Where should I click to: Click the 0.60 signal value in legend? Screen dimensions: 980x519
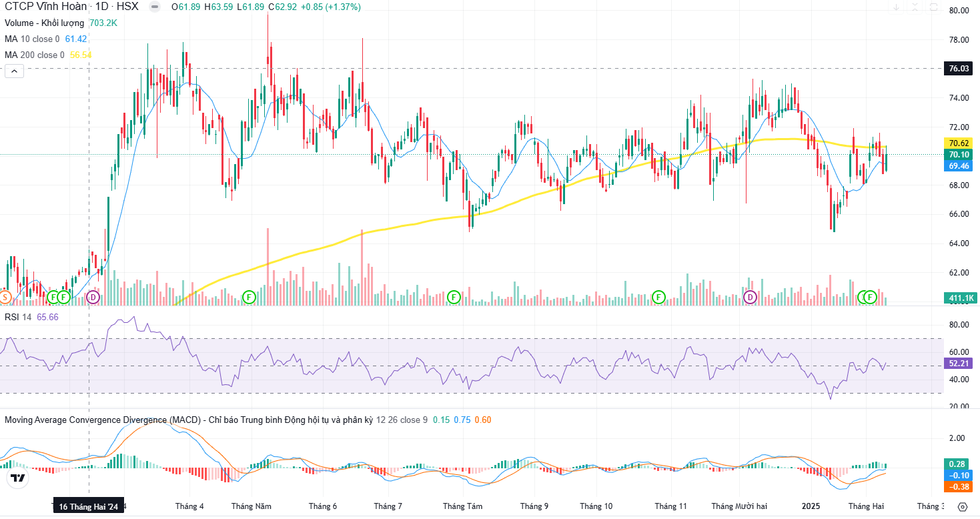coord(483,420)
